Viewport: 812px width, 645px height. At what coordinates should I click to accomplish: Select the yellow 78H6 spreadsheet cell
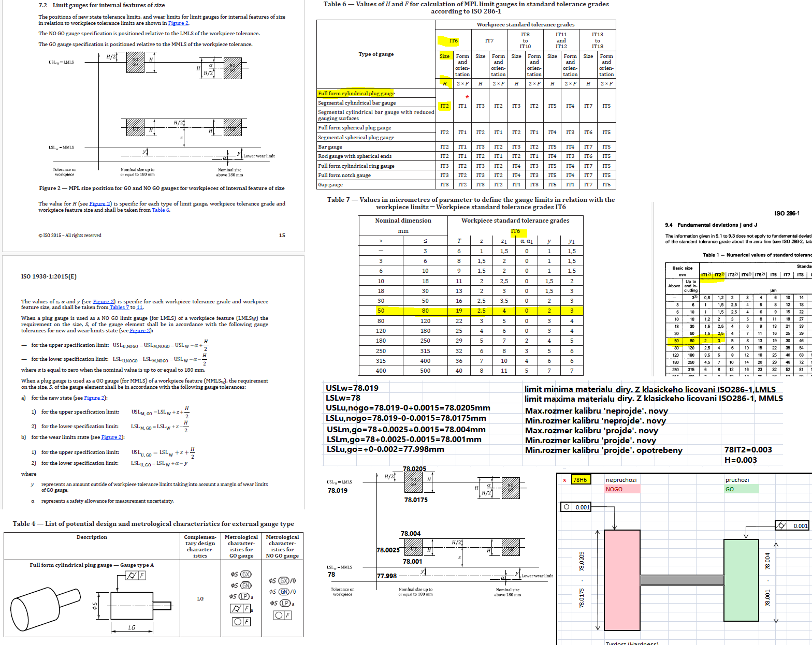point(580,480)
